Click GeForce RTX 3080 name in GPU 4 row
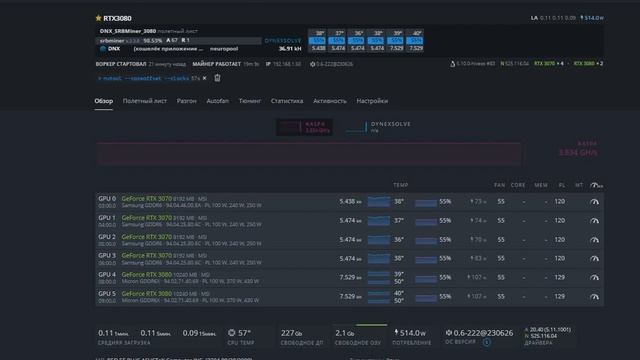Viewport: 640px width, 360px height. [147, 275]
